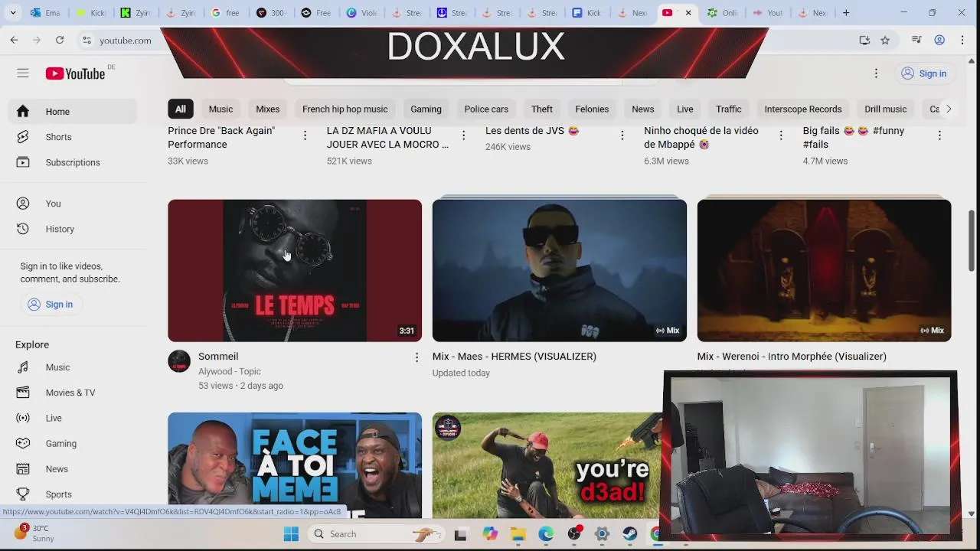Viewport: 980px width, 551px height.
Task: Select the Interscope Records chip
Action: coord(802,109)
